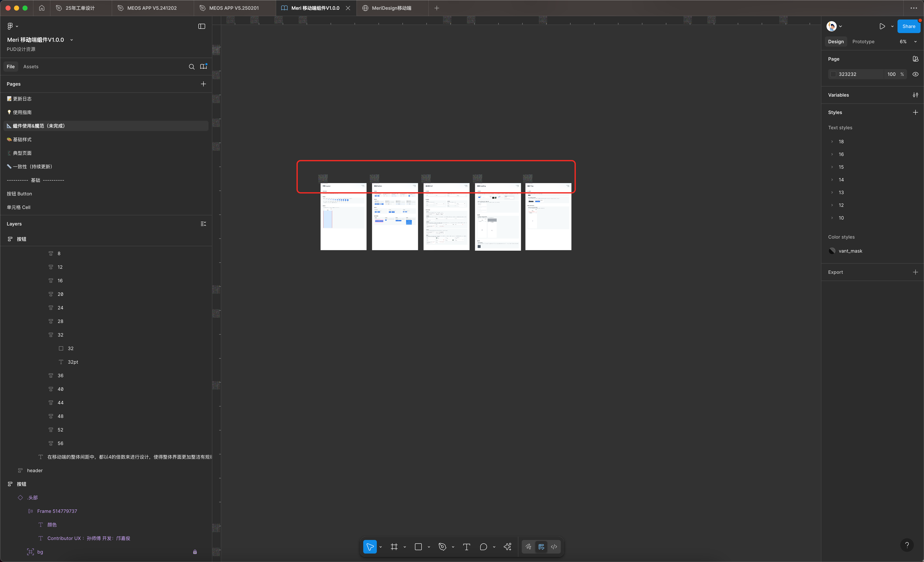Select the Loading page frame on the canvas

[x=498, y=217]
